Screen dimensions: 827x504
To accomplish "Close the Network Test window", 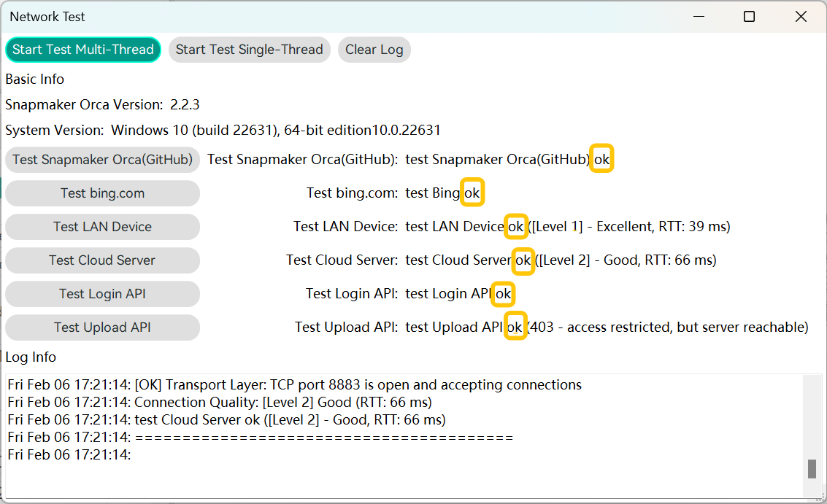I will [801, 17].
